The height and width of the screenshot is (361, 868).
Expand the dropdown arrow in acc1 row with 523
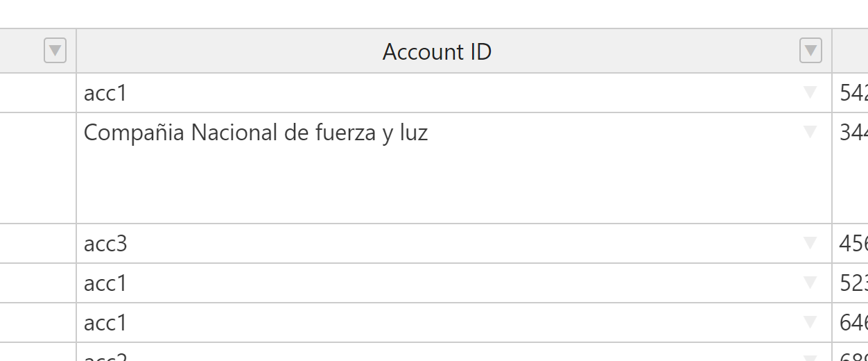(x=810, y=283)
